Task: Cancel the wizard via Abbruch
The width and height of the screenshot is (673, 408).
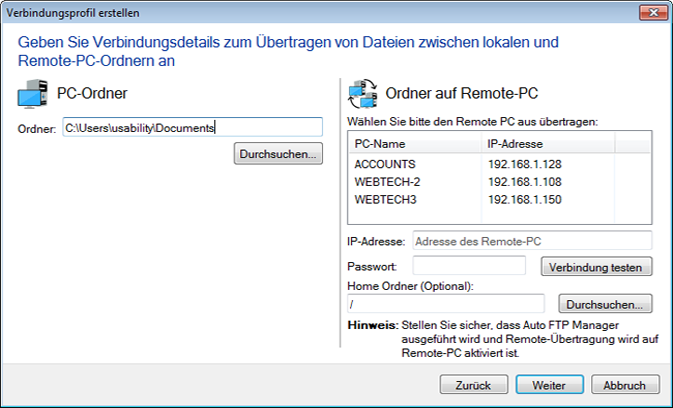Action: (625, 385)
